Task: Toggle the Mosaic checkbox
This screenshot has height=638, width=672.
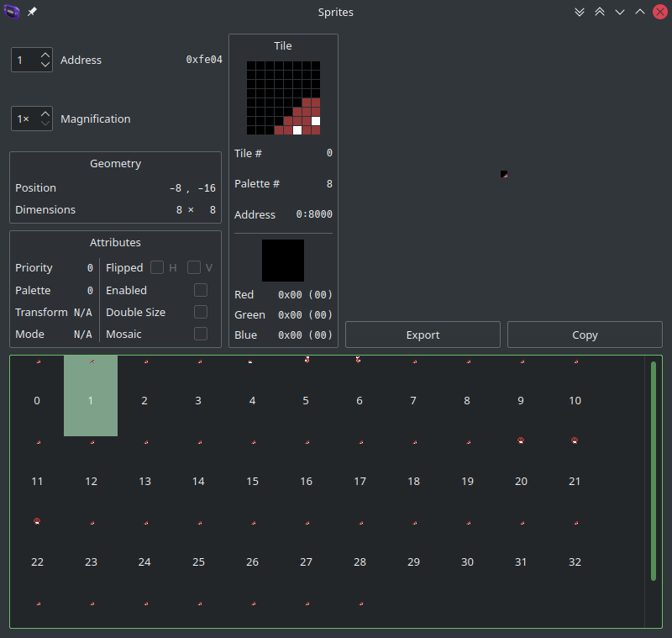Action: pyautogui.click(x=199, y=333)
